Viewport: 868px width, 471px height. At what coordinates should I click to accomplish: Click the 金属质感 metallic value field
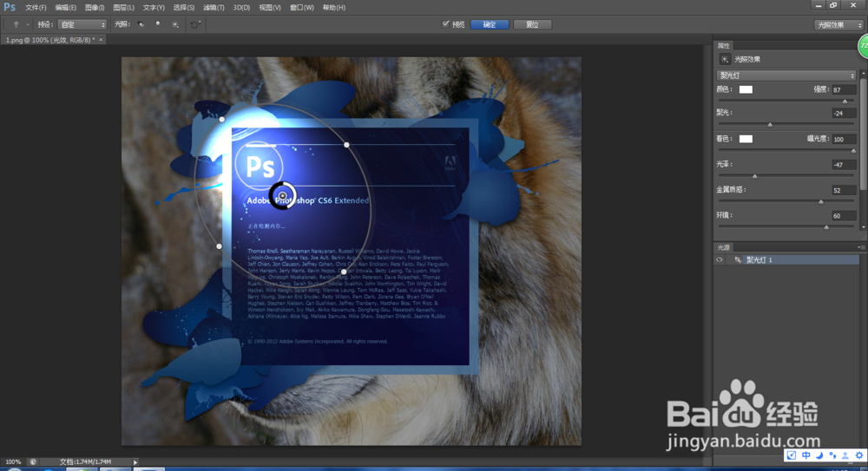844,190
